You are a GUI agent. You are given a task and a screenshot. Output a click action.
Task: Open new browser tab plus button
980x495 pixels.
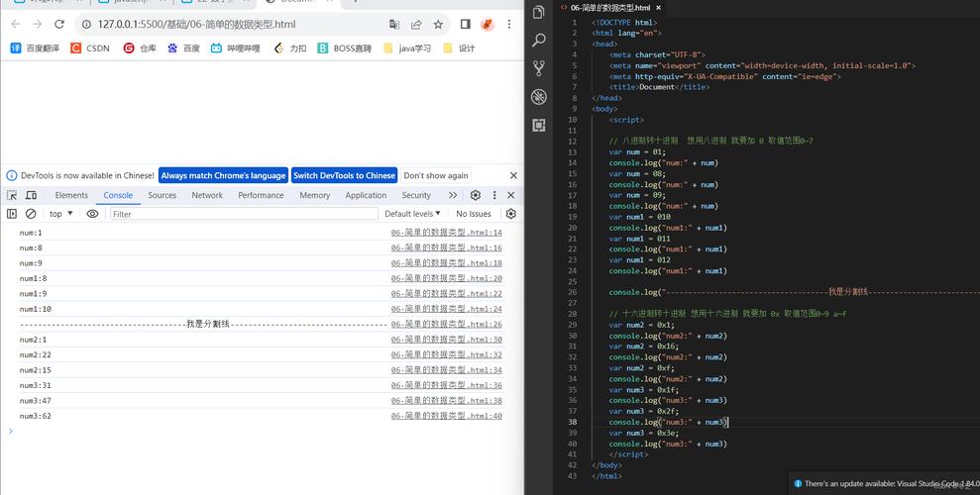click(x=355, y=3)
